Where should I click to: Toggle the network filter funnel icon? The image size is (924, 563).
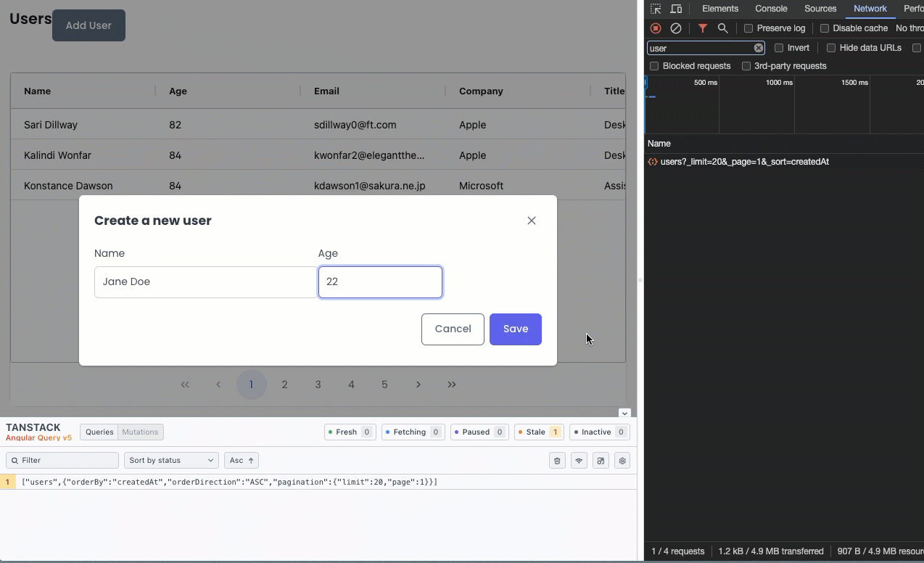(x=703, y=28)
